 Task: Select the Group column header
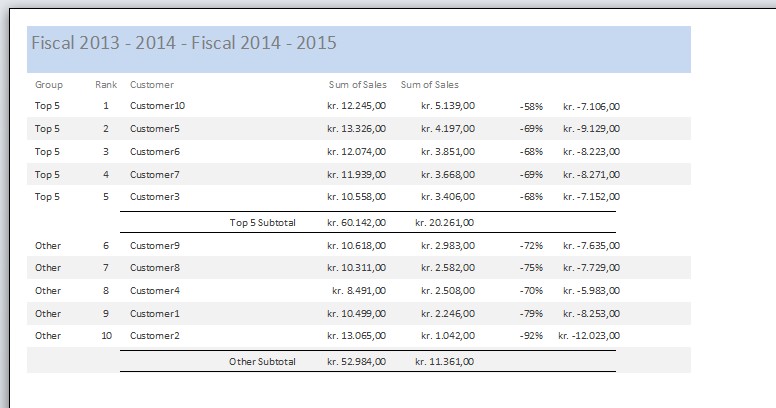click(x=49, y=85)
